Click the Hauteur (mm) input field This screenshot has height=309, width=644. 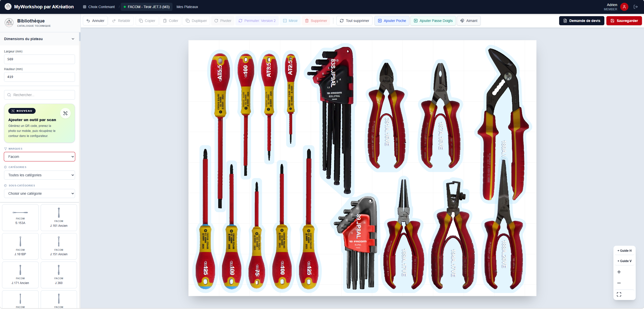click(39, 77)
